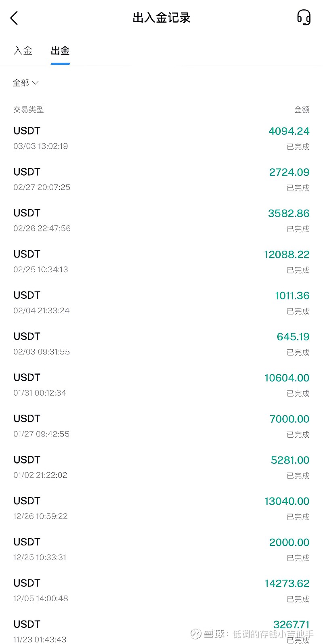This screenshot has height=644, width=323.
Task: Select the 2000.00 withdrawal from 12/25
Action: click(x=161, y=550)
